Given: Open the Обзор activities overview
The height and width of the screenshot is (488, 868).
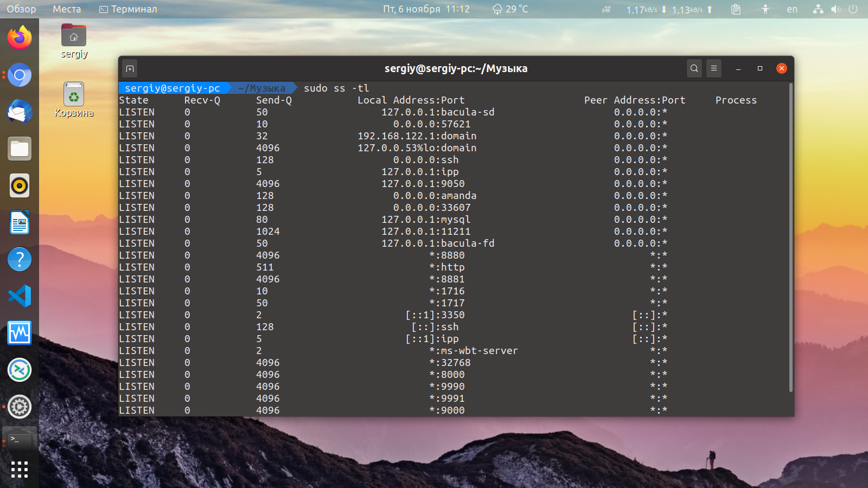Looking at the screenshot, I should (x=21, y=9).
